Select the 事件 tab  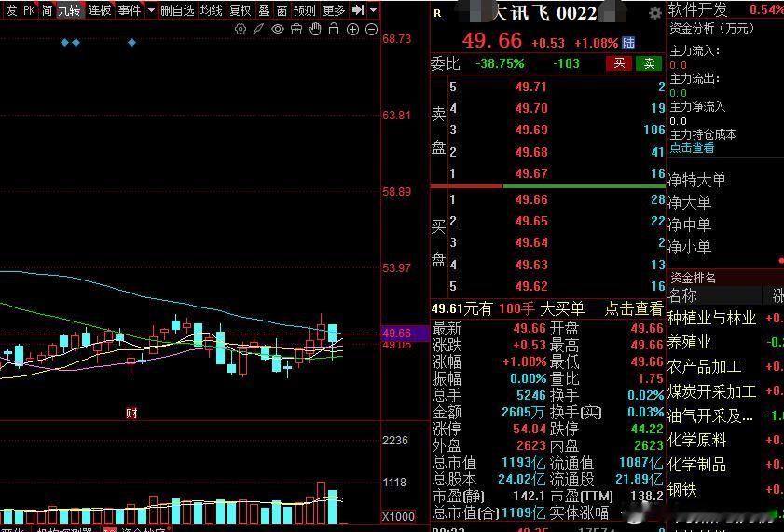coord(130,10)
